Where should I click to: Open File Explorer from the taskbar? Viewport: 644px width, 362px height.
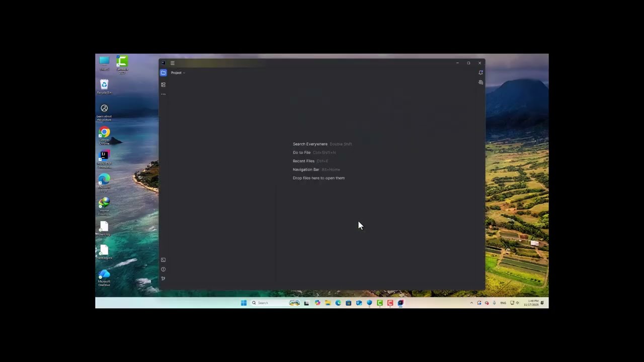point(328,303)
